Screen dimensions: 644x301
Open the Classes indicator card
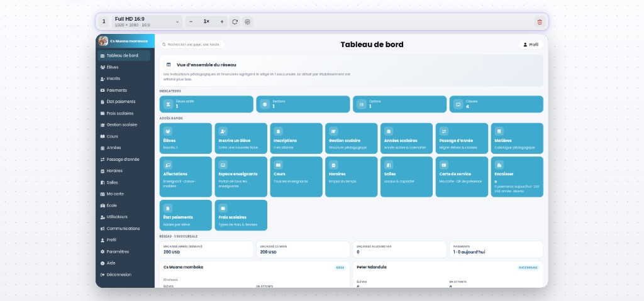coord(496,104)
